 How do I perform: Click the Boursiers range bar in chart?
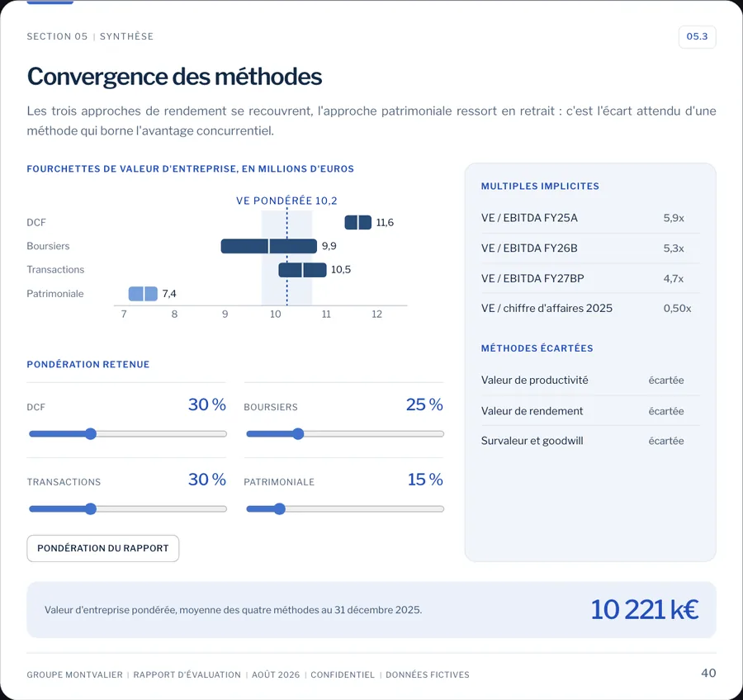click(x=268, y=246)
